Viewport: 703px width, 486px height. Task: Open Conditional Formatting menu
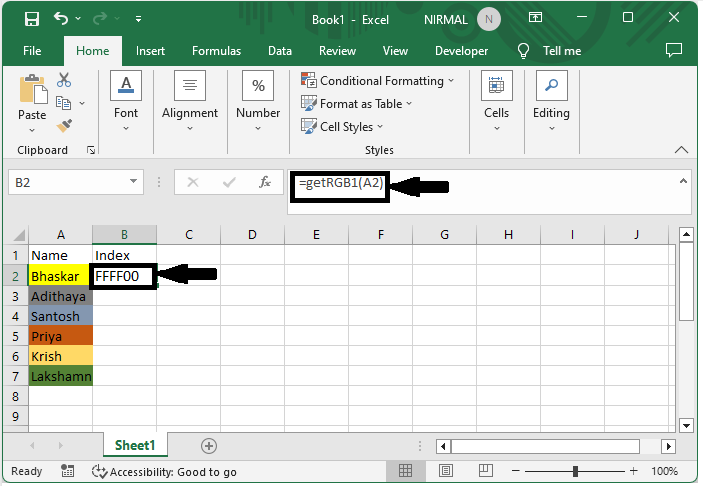(x=378, y=81)
